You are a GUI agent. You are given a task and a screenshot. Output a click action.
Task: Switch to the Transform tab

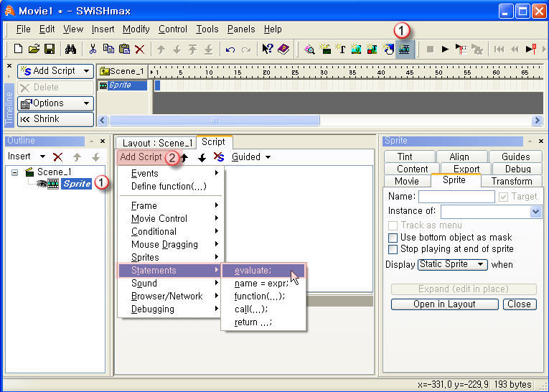[x=512, y=181]
